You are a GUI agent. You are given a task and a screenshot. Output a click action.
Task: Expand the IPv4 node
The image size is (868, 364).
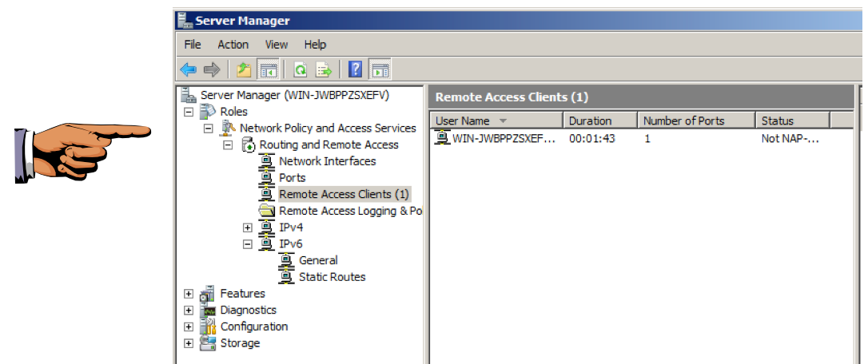248,227
